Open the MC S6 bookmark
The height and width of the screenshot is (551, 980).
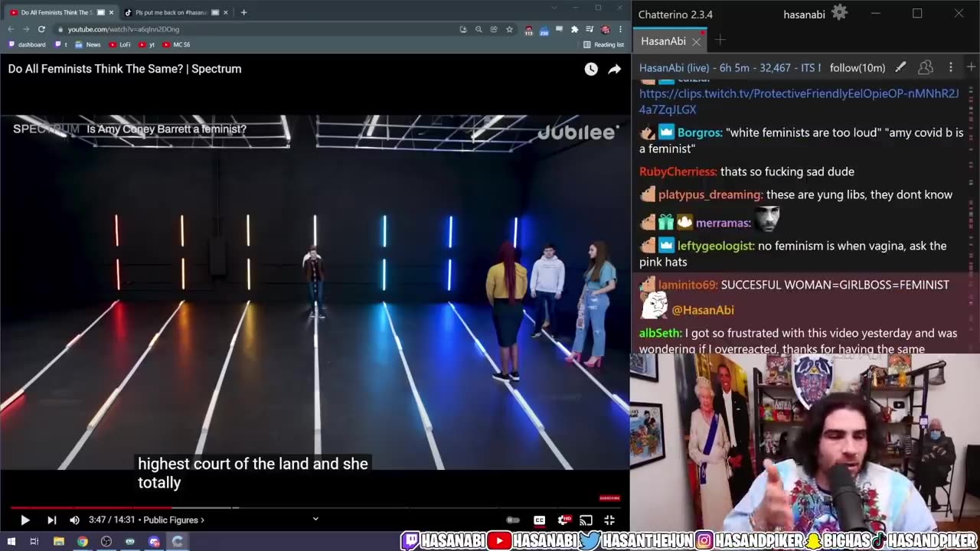pos(177,44)
